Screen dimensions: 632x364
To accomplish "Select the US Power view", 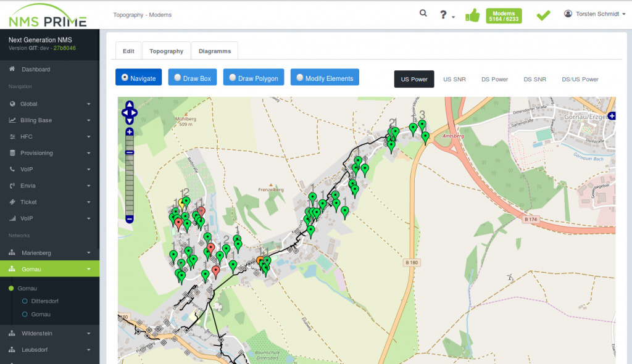I will tap(414, 79).
